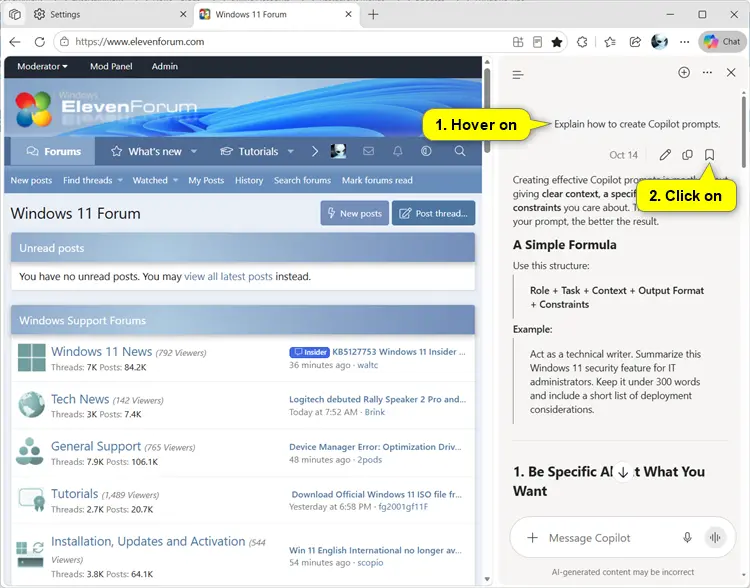
Task: Open a new tab with the plus button
Action: click(373, 14)
